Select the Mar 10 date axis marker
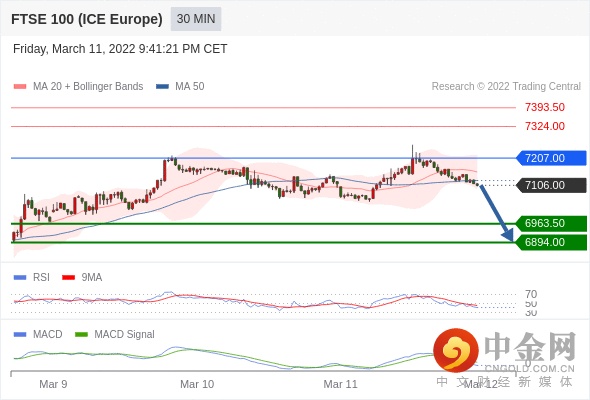This screenshot has width=590, height=400. click(x=197, y=384)
